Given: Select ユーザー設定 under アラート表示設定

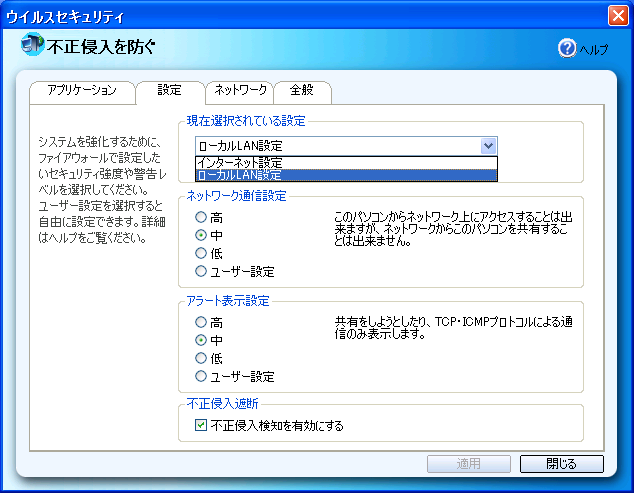Looking at the screenshot, I should click(x=202, y=377).
